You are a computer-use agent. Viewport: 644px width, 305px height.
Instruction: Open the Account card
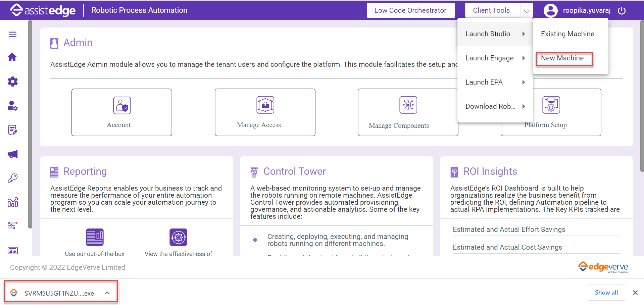click(122, 112)
